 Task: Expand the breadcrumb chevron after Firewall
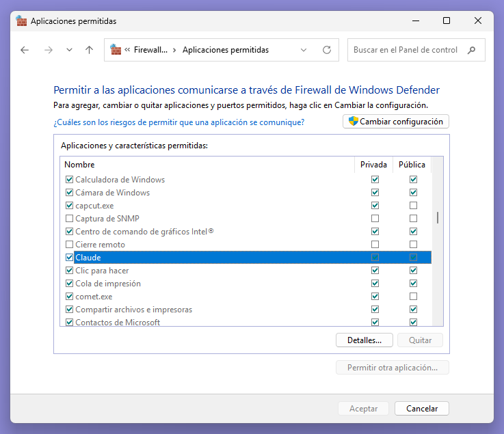[174, 50]
